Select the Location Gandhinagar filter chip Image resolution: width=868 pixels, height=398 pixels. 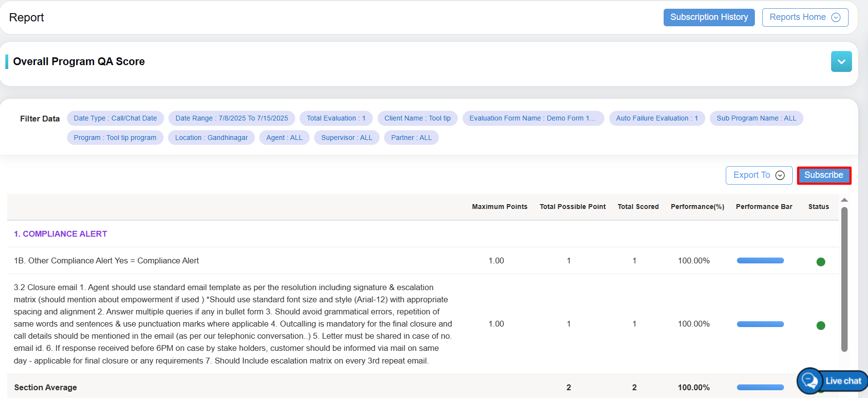pos(211,138)
